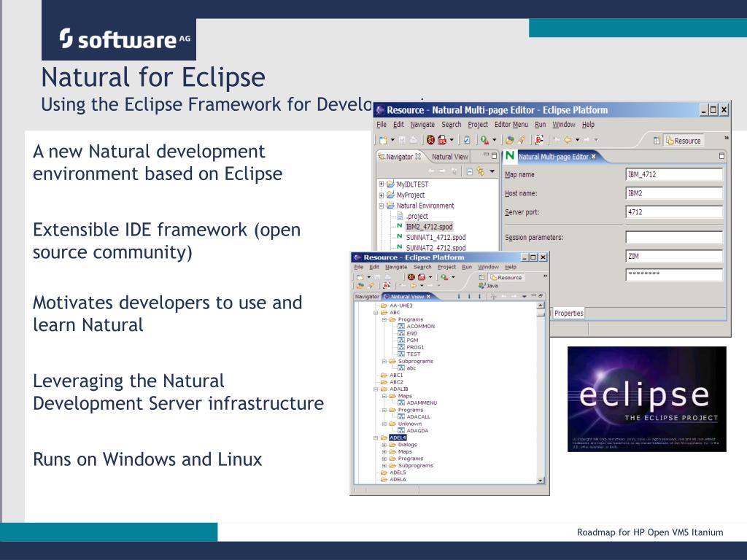The height and width of the screenshot is (560, 747).
Task: Click the red R icon in the rear window toolbar
Action: pyautogui.click(x=538, y=140)
